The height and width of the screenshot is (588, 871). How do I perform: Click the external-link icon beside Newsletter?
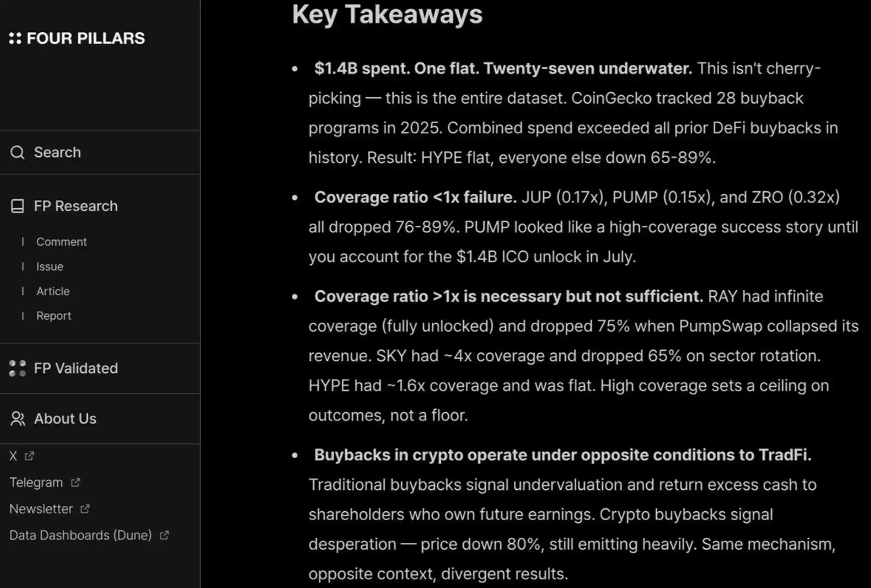85,509
